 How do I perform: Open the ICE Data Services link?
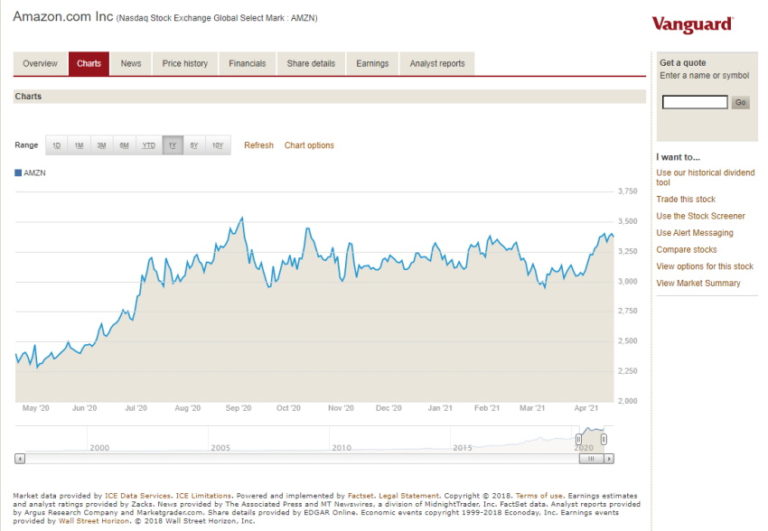pos(138,496)
